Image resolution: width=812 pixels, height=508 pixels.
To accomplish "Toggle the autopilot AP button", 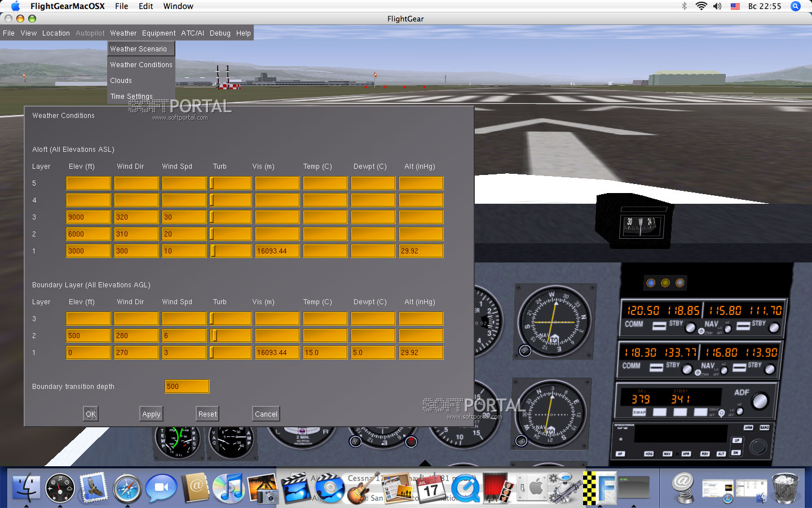I will [x=620, y=454].
